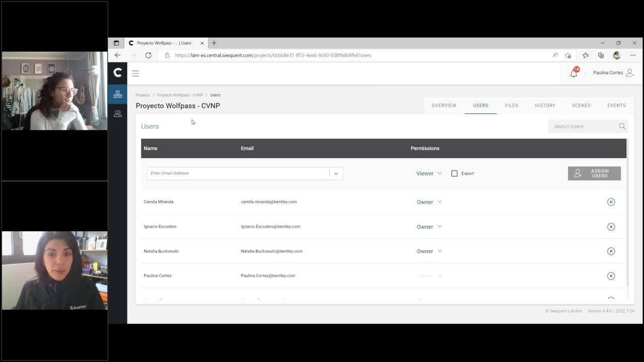Click the email Ignacio.Escudero@bentley.com

click(270, 227)
